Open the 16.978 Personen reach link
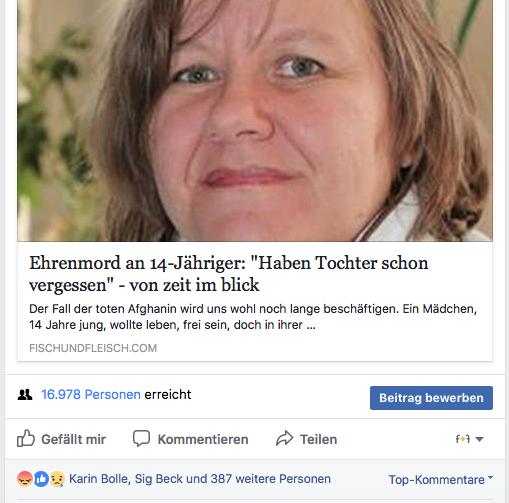This screenshot has height=503, width=509. [91, 394]
